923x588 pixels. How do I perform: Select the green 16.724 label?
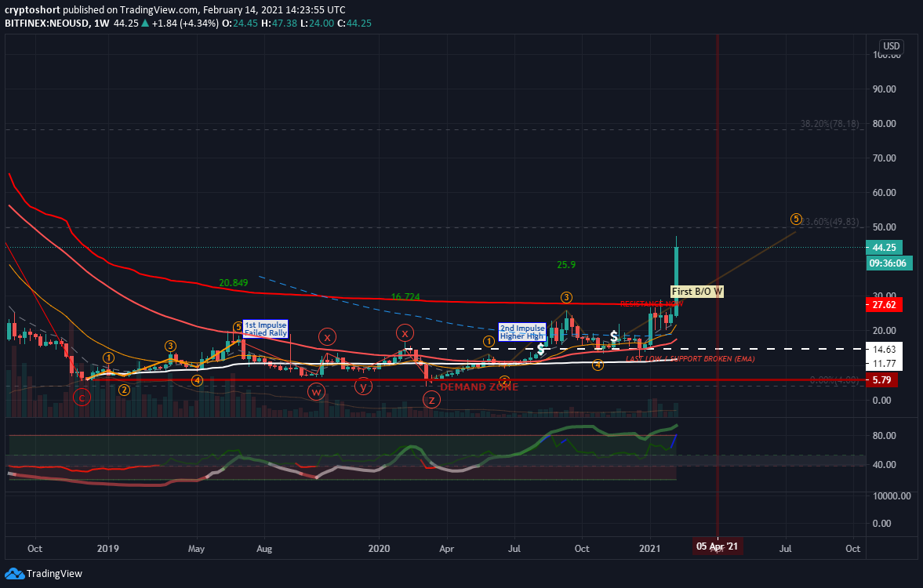coord(405,296)
